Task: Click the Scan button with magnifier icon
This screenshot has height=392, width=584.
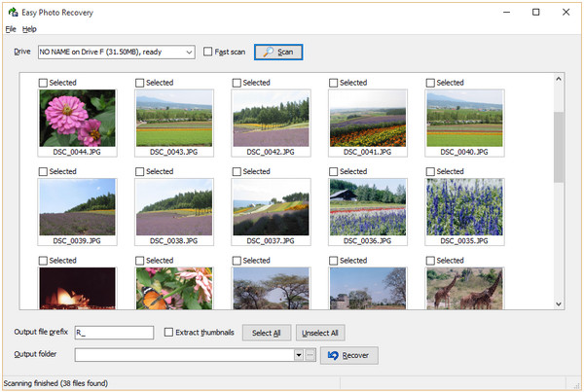Action: tap(278, 52)
